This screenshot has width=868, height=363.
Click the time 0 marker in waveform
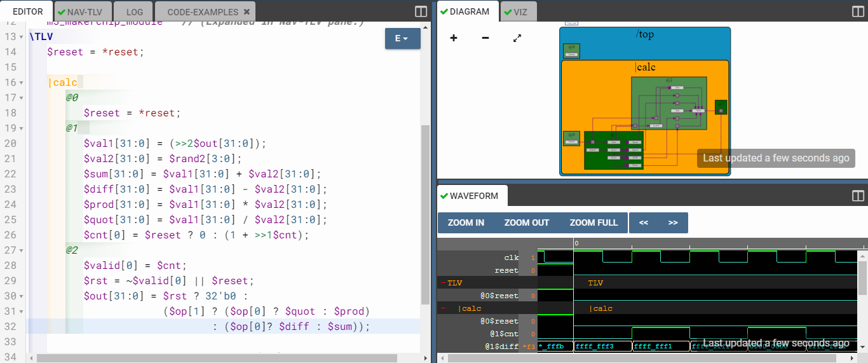point(576,243)
